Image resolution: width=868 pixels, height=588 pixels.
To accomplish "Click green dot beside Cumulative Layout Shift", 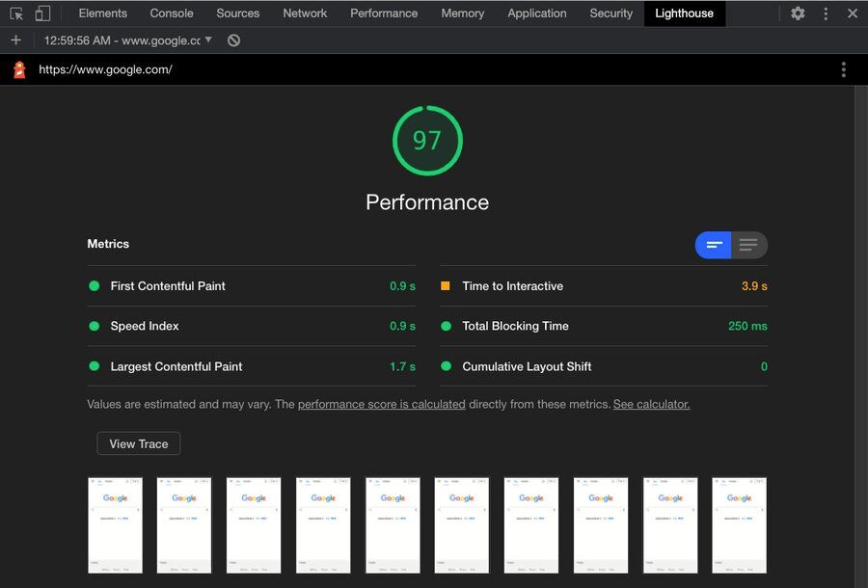I will tap(447, 366).
